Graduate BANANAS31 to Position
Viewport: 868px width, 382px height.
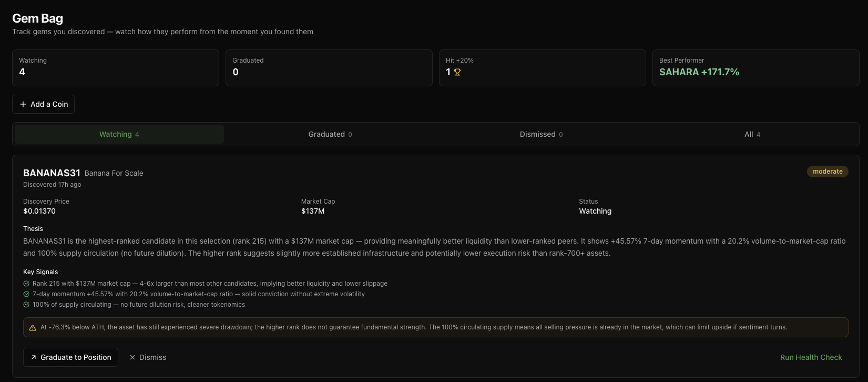(x=70, y=357)
